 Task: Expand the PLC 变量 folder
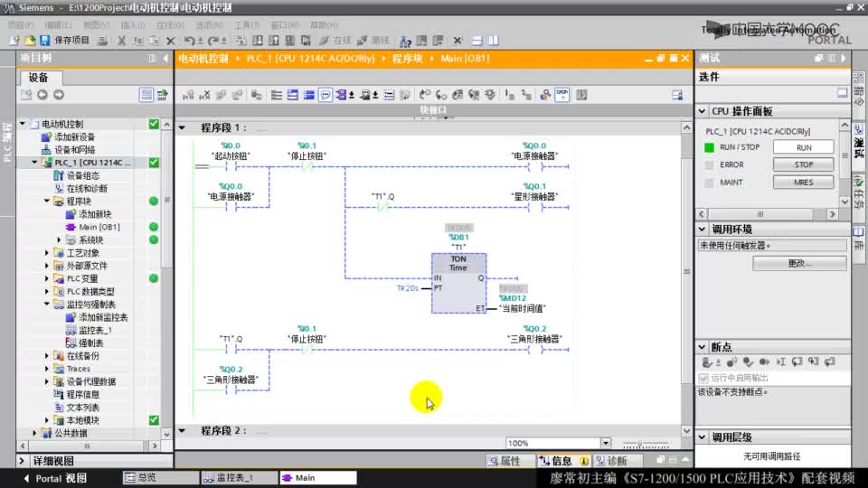tap(47, 278)
